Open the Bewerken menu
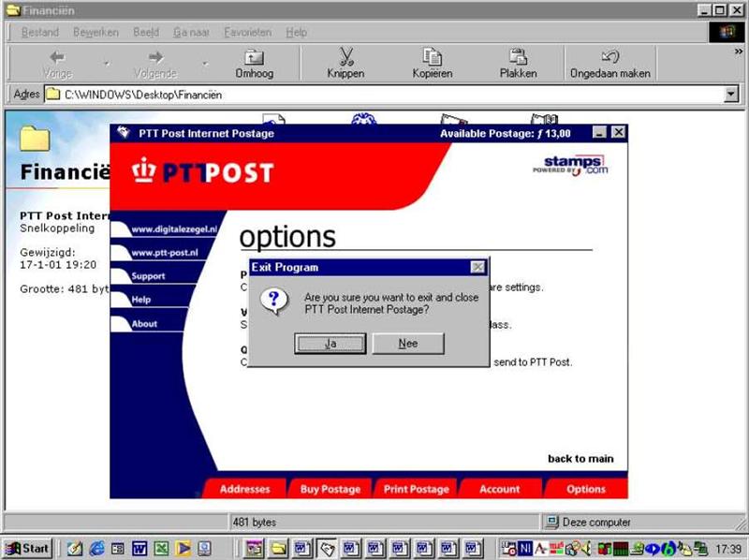The height and width of the screenshot is (560, 749). (96, 32)
